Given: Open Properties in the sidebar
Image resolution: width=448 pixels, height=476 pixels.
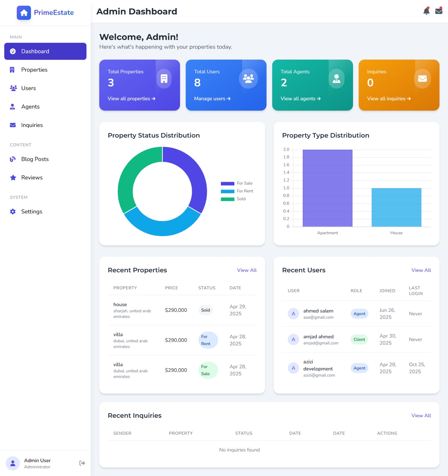Looking at the screenshot, I should coord(34,70).
